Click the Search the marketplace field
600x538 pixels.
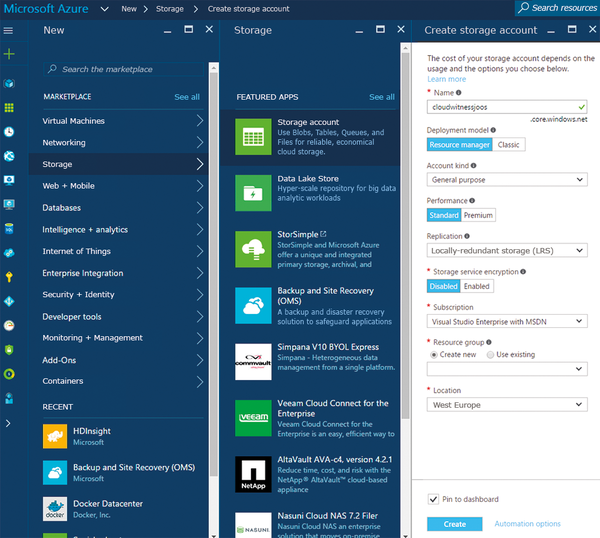point(124,69)
